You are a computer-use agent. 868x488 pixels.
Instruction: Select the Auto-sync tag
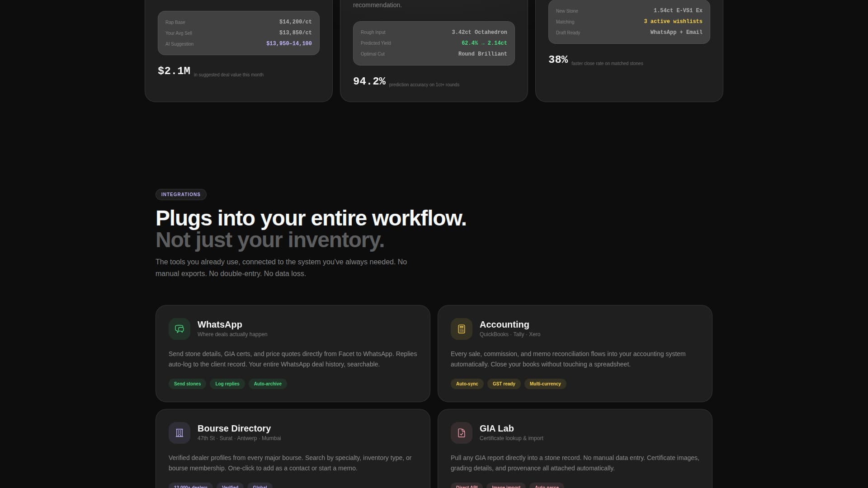click(467, 384)
